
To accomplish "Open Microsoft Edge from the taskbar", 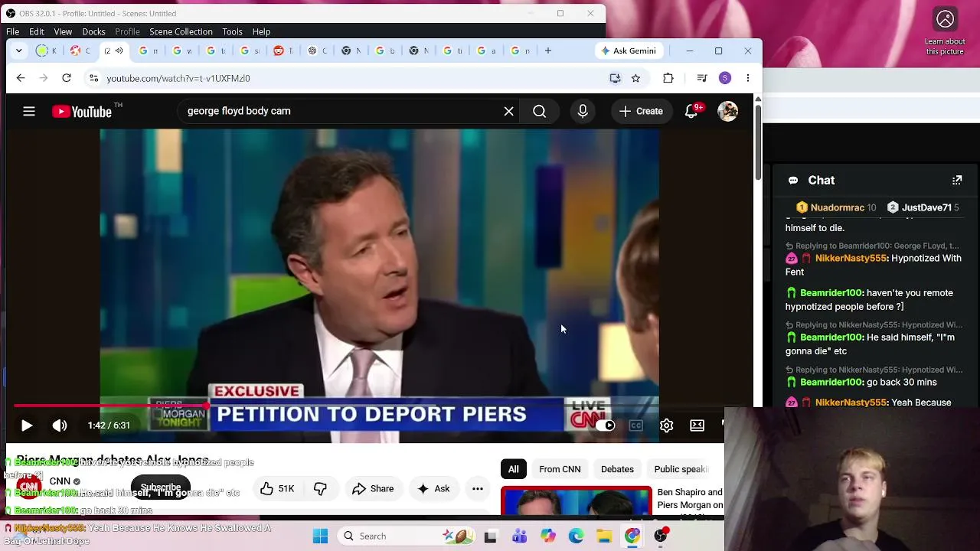I will [576, 536].
